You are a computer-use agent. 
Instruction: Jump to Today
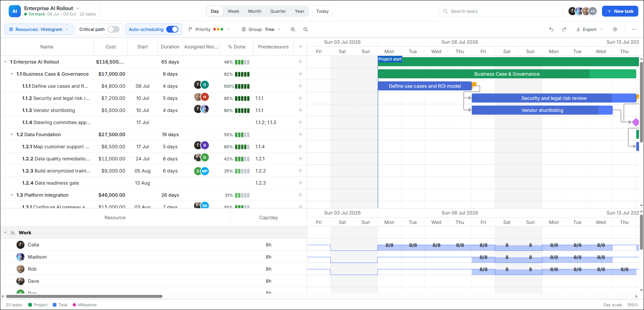pyautogui.click(x=322, y=11)
